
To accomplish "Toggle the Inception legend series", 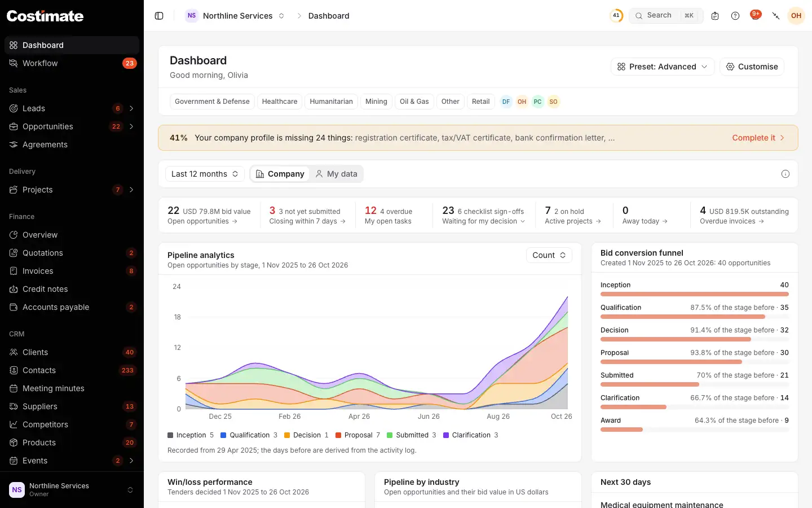I will click(x=191, y=435).
